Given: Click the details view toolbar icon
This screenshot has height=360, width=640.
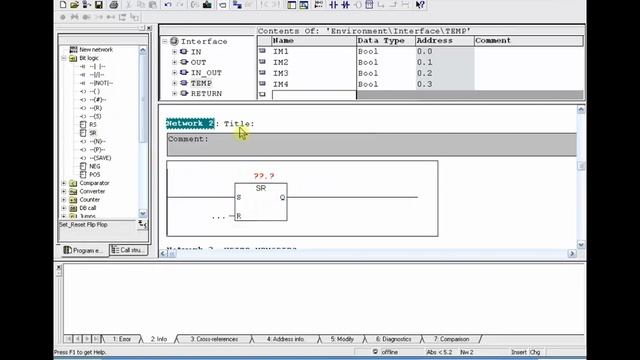Looking at the screenshot, I should click(x=304, y=5).
